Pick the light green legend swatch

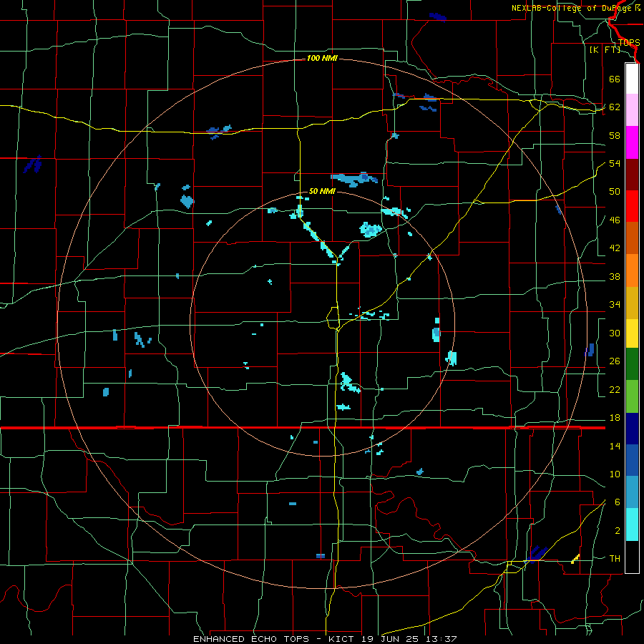(x=632, y=396)
